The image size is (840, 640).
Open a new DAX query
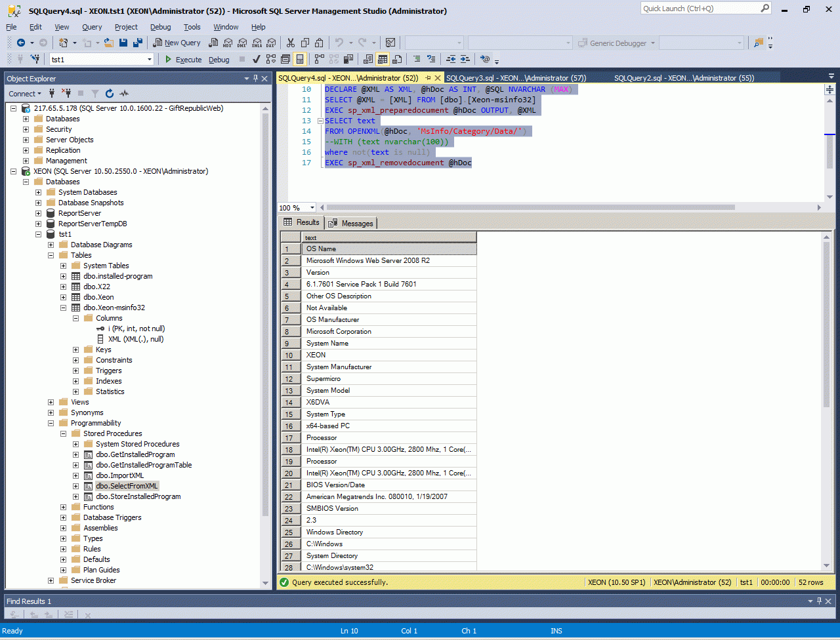pos(270,43)
